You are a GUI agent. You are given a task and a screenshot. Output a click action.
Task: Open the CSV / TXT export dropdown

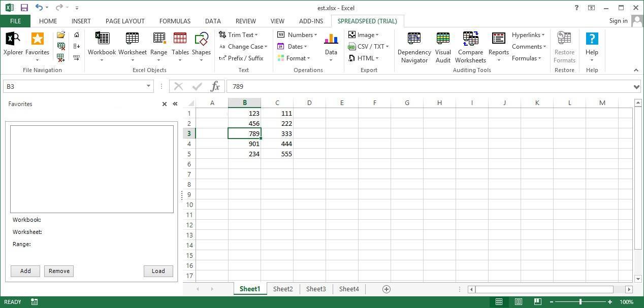(x=370, y=46)
